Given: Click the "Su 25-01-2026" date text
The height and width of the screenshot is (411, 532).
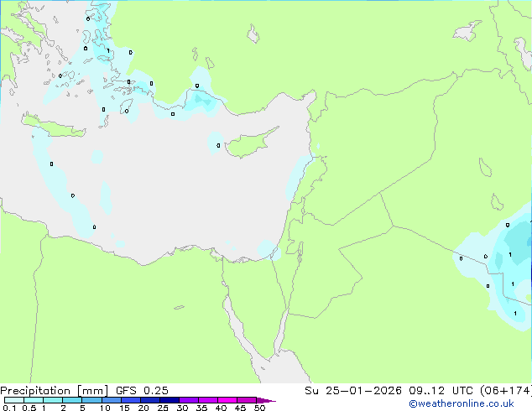Looking at the screenshot, I should [x=353, y=391].
